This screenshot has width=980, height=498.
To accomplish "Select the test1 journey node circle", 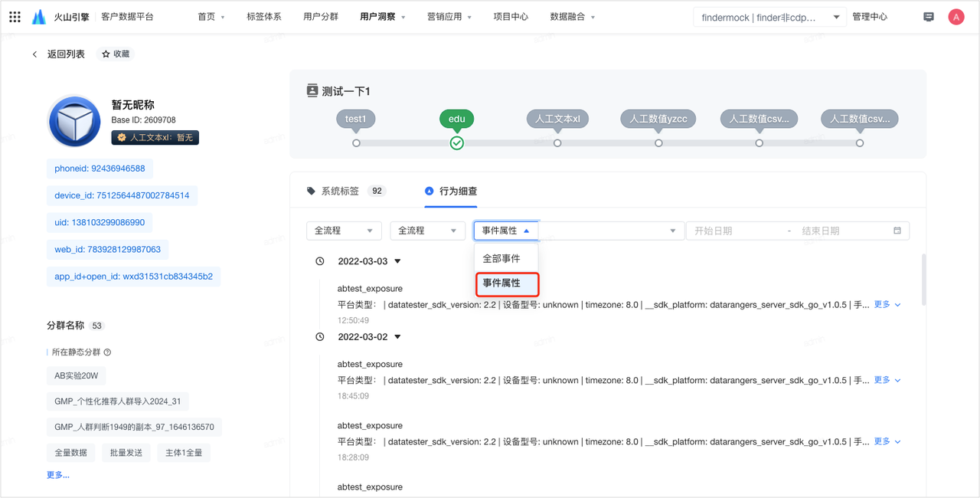I will pos(356,143).
